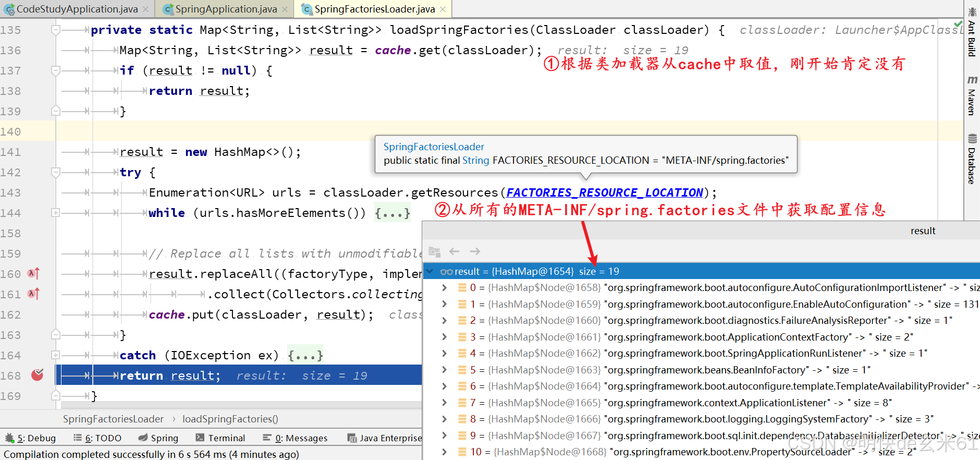Open the Maven tool window
The height and width of the screenshot is (460, 980).
(972, 96)
